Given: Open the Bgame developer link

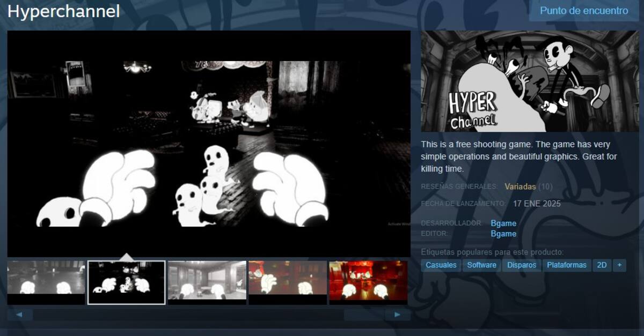Looking at the screenshot, I should click(x=503, y=223).
